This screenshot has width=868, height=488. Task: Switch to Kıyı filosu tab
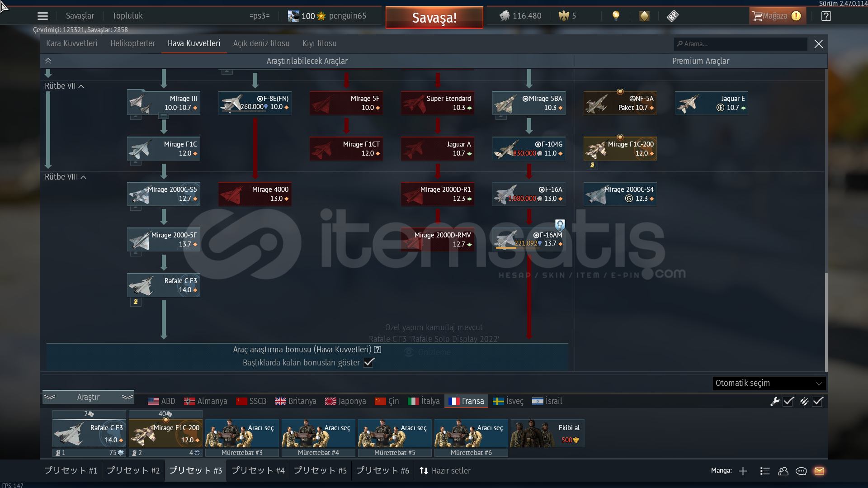point(320,43)
